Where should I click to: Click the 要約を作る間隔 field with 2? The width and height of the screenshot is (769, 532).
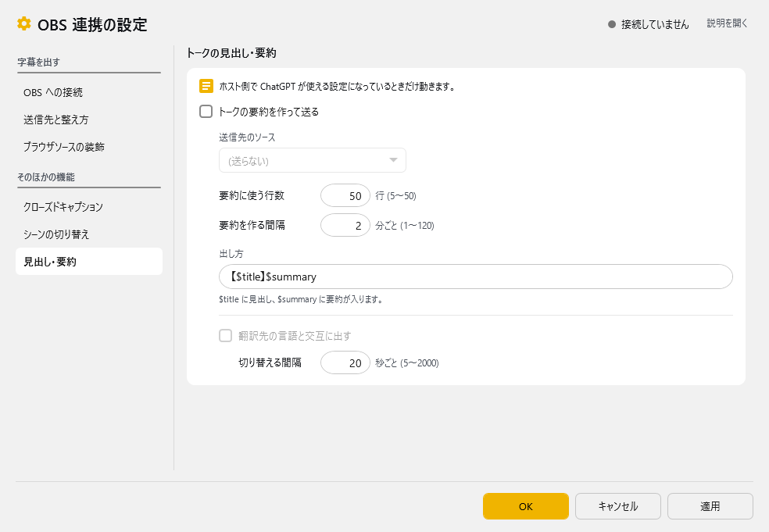point(345,225)
